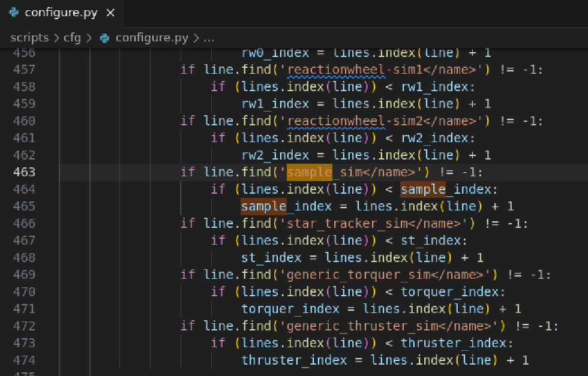
Task: Click the Python icon on configure.py tab
Action: [x=14, y=13]
